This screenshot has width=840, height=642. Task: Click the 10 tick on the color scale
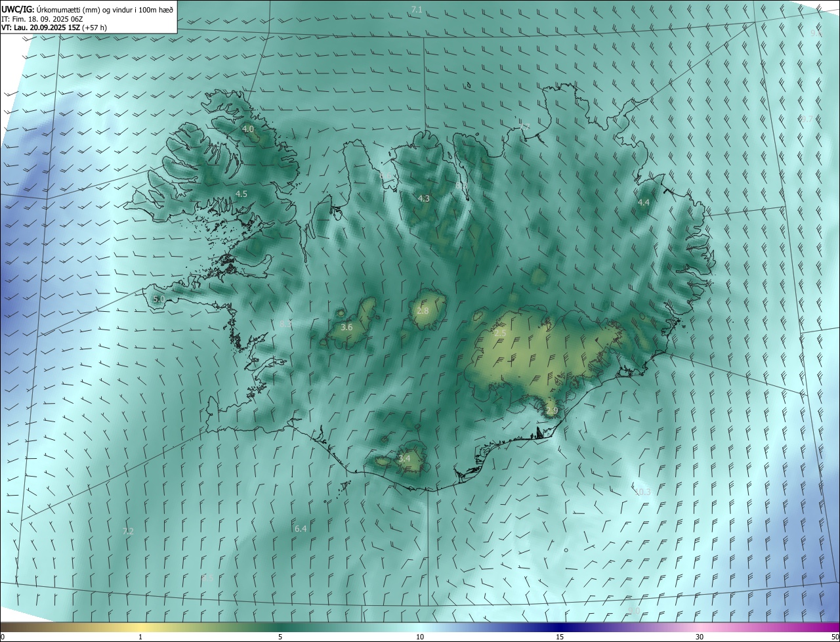point(420,637)
